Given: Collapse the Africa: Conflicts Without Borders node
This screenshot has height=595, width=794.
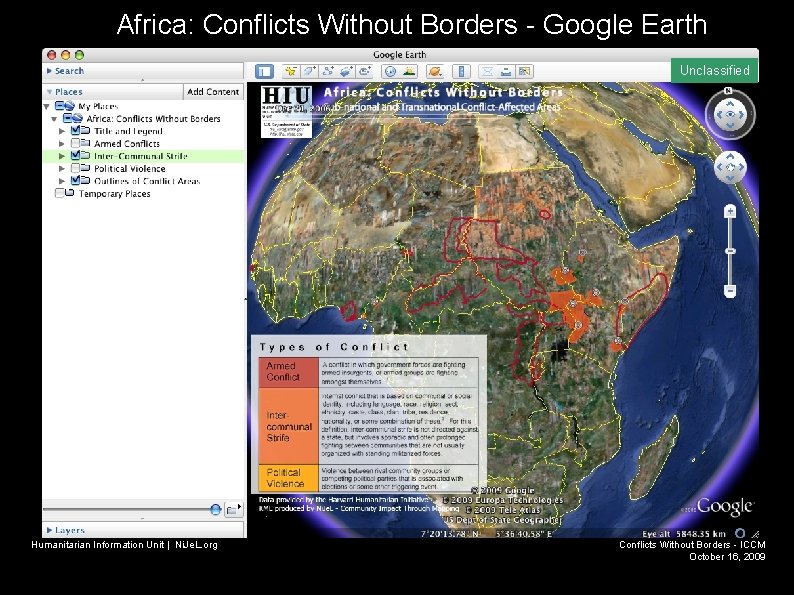Looking at the screenshot, I should click(54, 119).
